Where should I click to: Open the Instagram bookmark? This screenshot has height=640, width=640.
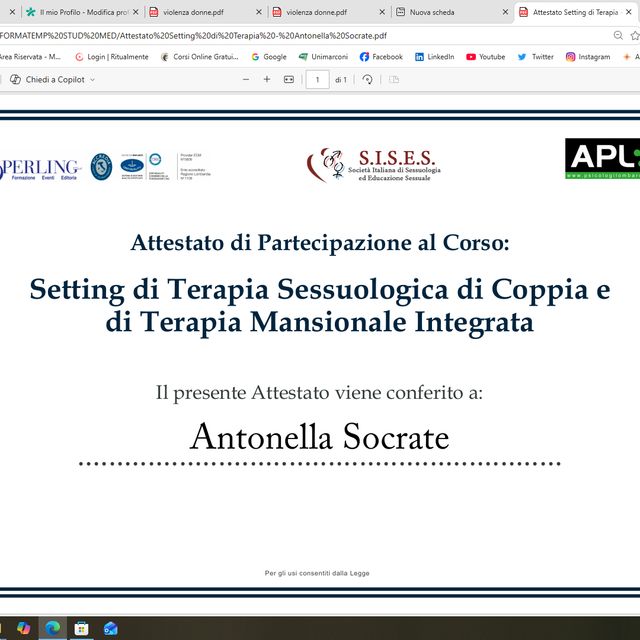pyautogui.click(x=588, y=57)
